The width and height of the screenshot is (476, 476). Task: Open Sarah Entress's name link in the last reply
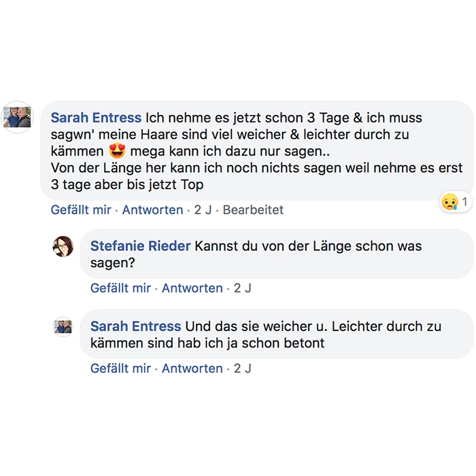(135, 326)
